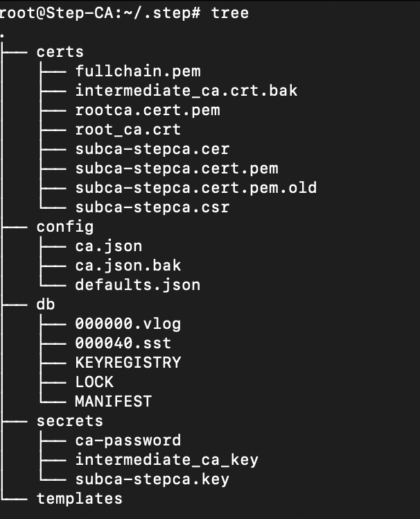Click the db directory name
This screenshot has width=420, height=519.
point(45,304)
